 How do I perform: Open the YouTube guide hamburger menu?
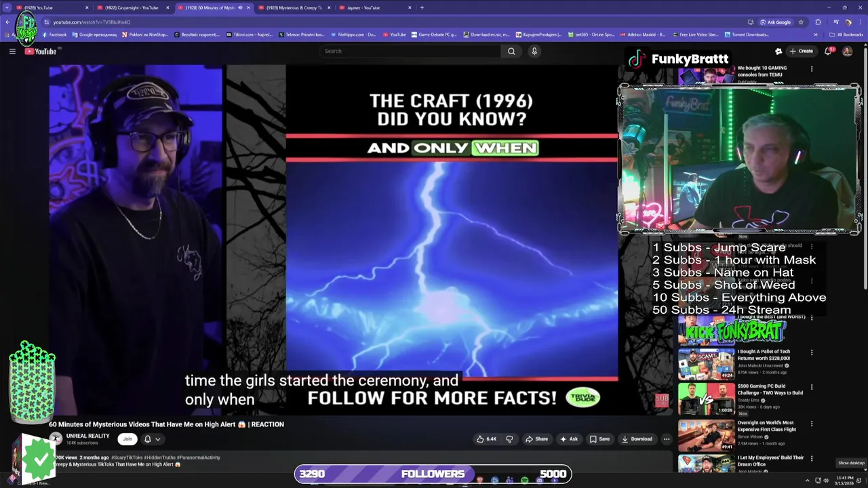(12, 51)
